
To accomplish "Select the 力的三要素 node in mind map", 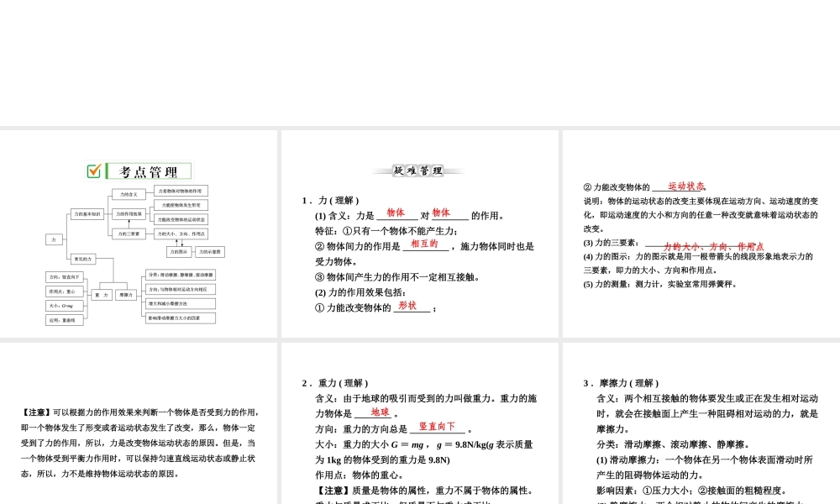I will [x=129, y=234].
